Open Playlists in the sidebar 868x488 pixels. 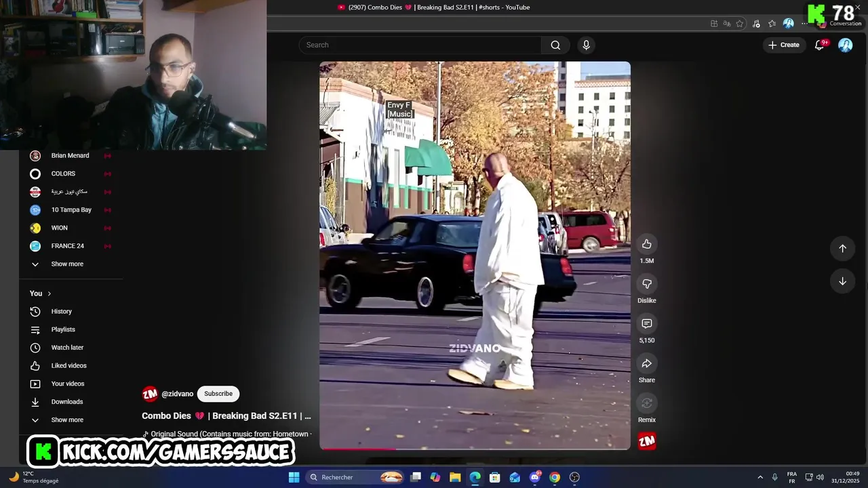click(63, 329)
